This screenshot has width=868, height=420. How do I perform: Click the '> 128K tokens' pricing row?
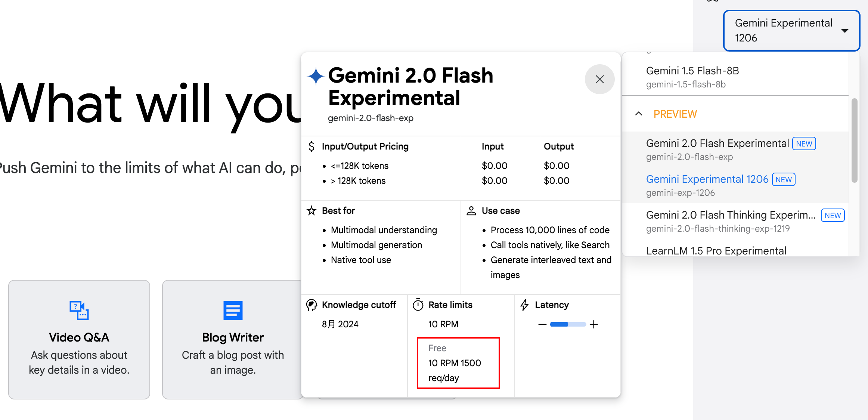click(358, 181)
